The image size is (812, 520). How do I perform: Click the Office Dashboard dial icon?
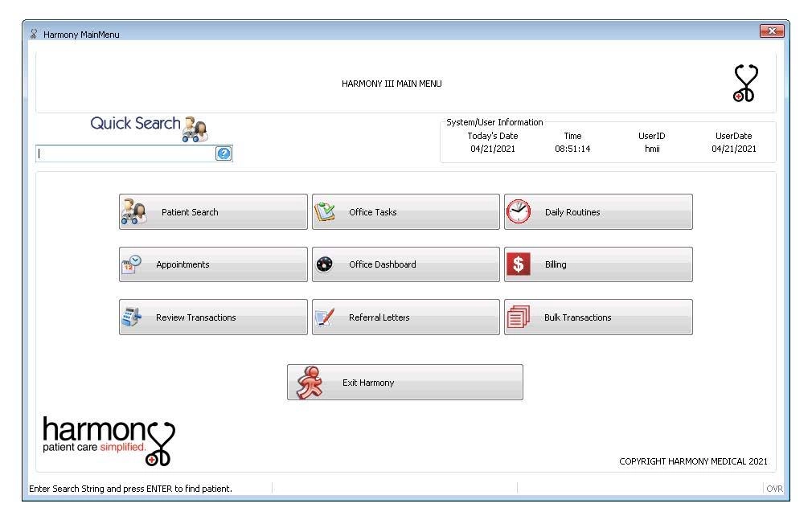pos(322,264)
